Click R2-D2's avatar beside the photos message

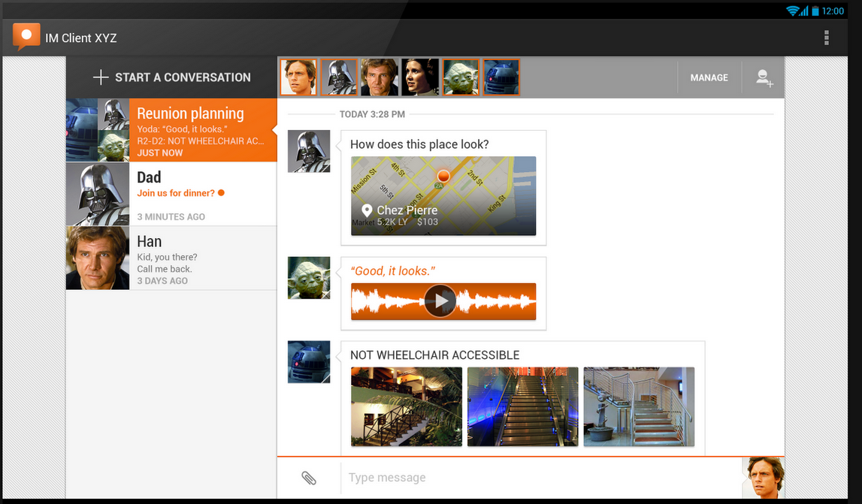point(309,361)
